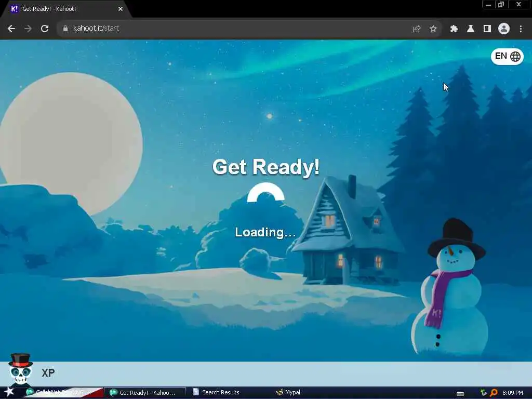Open the Start menu star button
Screen dimensions: 532x399
(9, 392)
